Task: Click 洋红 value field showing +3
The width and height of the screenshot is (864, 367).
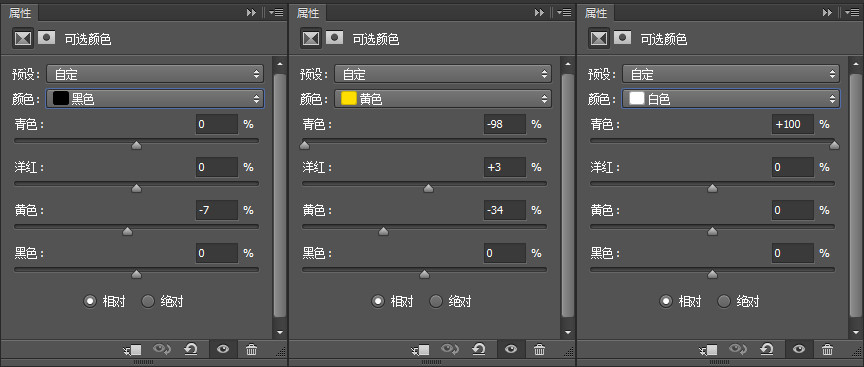Action: [505, 167]
